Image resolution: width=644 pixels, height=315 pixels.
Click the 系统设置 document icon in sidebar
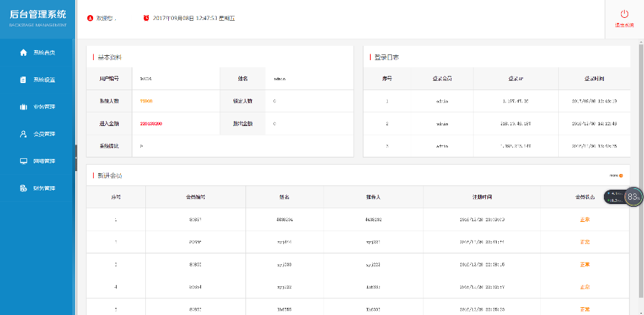[x=24, y=79]
